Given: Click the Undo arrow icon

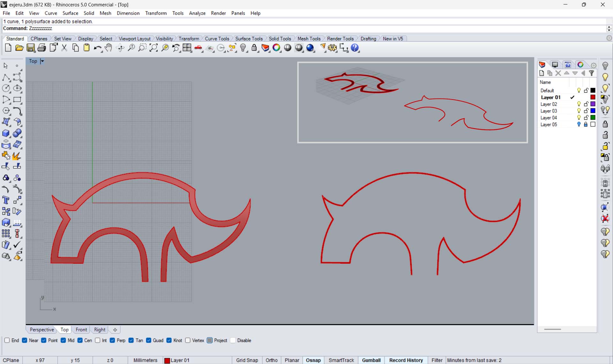Looking at the screenshot, I should coord(97,48).
